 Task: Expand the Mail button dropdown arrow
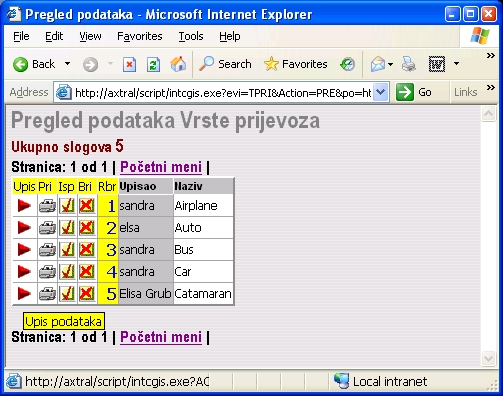[x=390, y=64]
